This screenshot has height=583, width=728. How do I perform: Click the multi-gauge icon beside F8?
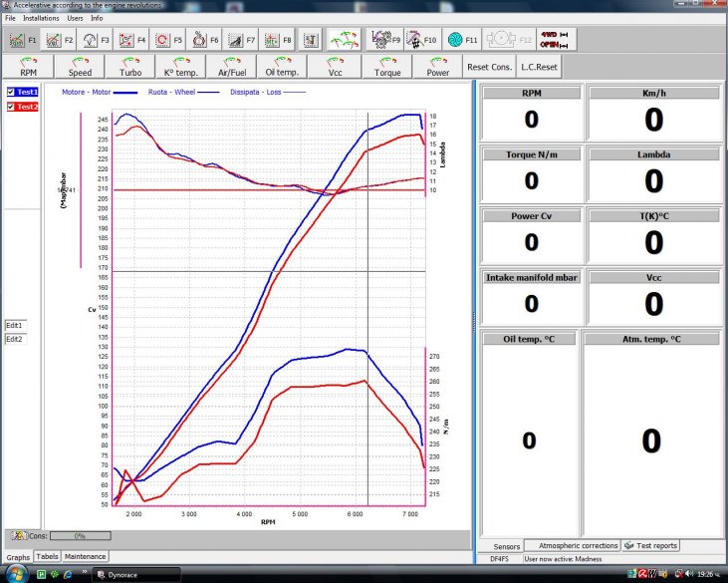[x=345, y=41]
